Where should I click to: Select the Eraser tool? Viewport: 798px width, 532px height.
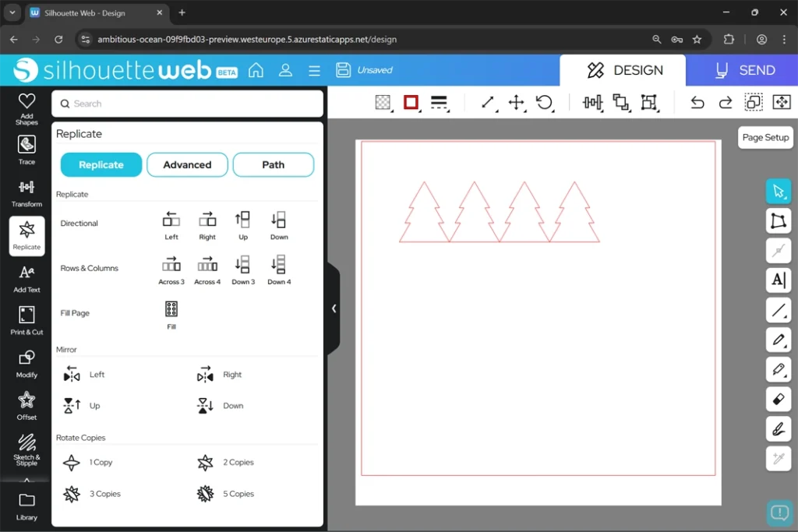(778, 399)
